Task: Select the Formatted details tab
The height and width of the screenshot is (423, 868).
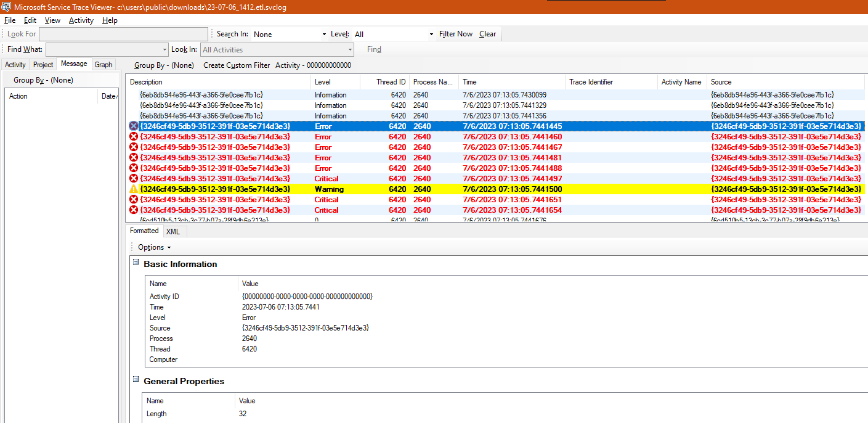Action: 144,231
